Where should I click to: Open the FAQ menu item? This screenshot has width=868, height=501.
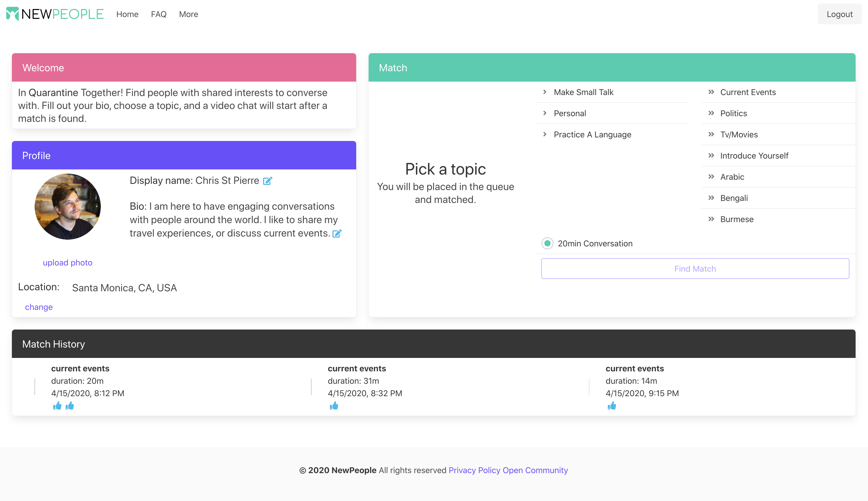(158, 14)
